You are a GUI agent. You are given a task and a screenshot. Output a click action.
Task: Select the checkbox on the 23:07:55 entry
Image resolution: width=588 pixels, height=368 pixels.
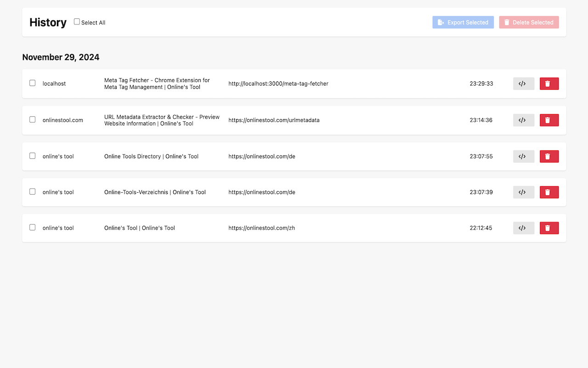32,155
